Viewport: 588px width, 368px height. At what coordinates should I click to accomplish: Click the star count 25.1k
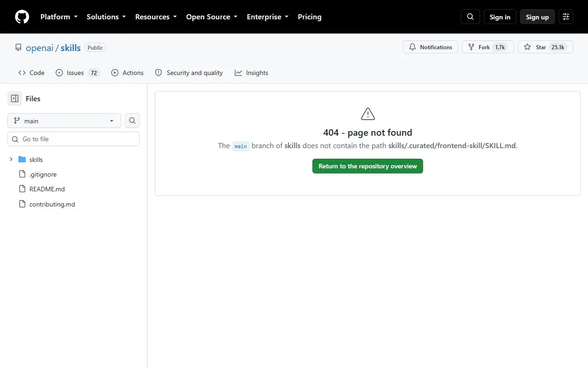(x=558, y=47)
